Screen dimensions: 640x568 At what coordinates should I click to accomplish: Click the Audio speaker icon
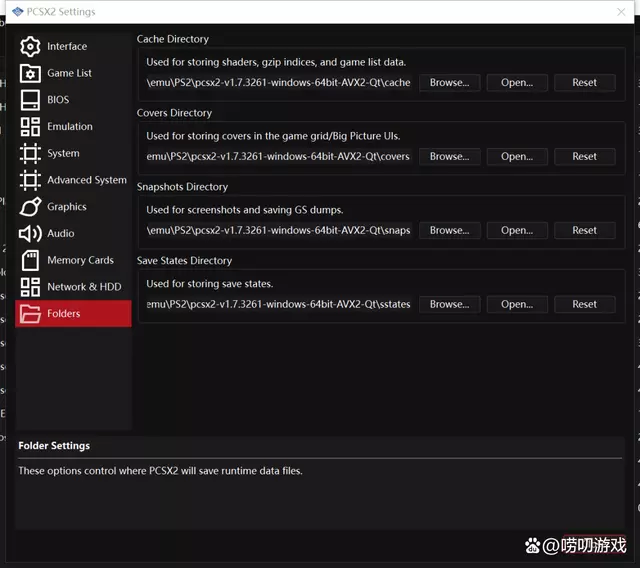click(30, 233)
